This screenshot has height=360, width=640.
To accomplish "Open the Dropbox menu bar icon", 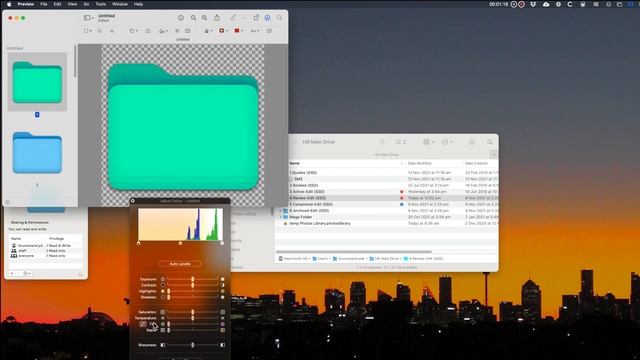I will 533,4.
